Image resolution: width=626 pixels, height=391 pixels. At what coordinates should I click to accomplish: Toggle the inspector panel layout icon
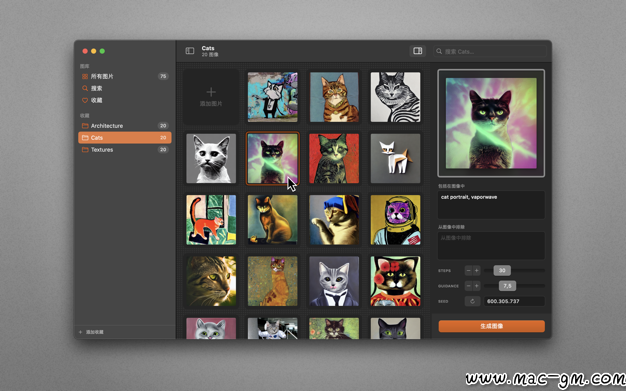pos(418,51)
